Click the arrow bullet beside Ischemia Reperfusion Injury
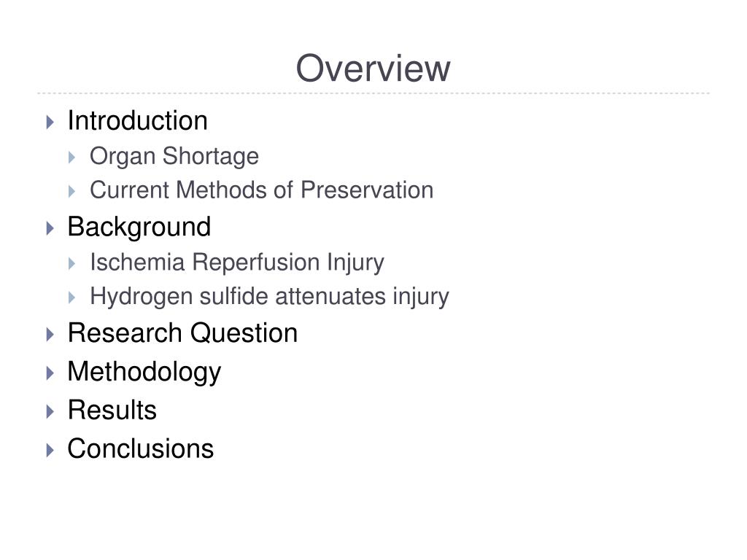Viewport: 747px width, 560px height. pyautogui.click(x=72, y=264)
